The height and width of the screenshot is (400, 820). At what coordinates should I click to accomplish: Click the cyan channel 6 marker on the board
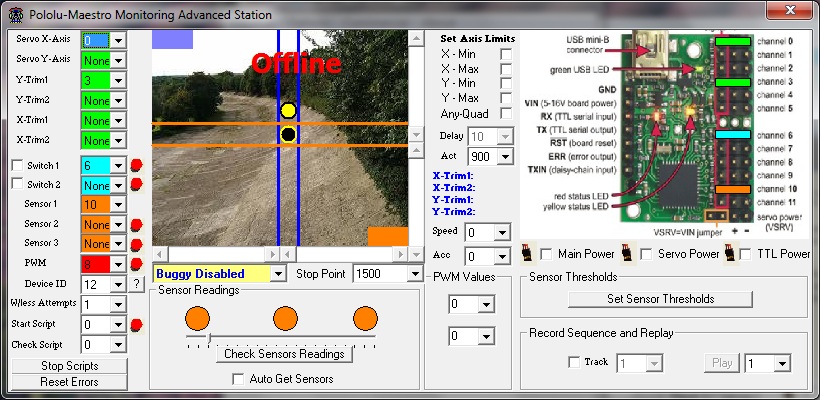733,134
